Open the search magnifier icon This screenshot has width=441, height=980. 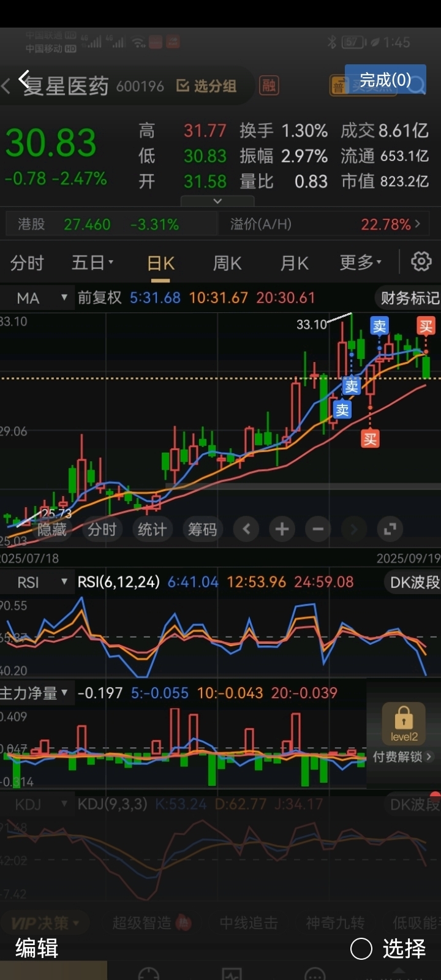(x=417, y=86)
